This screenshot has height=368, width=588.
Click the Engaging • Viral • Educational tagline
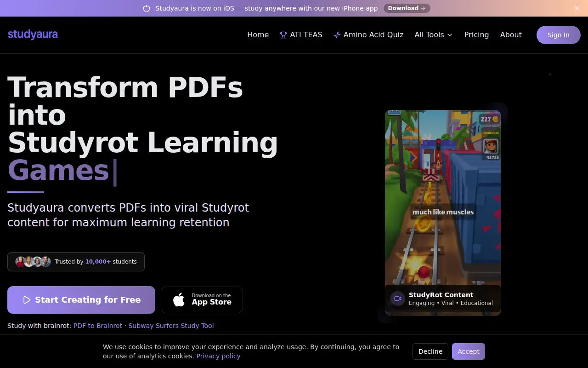[451, 303]
